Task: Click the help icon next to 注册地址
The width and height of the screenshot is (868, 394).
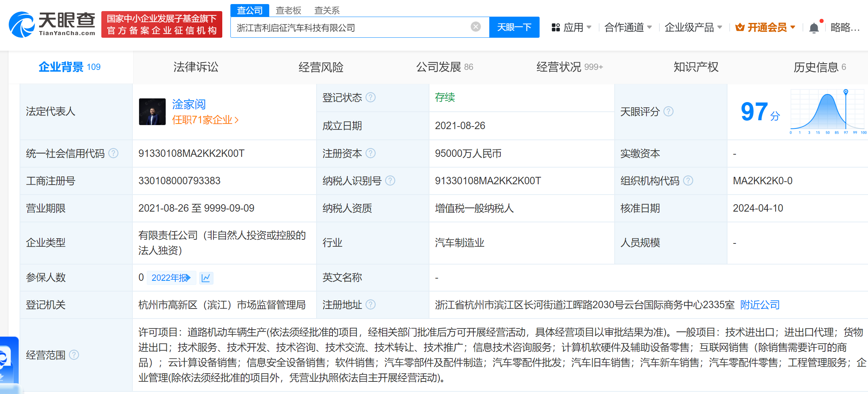Action: click(371, 304)
